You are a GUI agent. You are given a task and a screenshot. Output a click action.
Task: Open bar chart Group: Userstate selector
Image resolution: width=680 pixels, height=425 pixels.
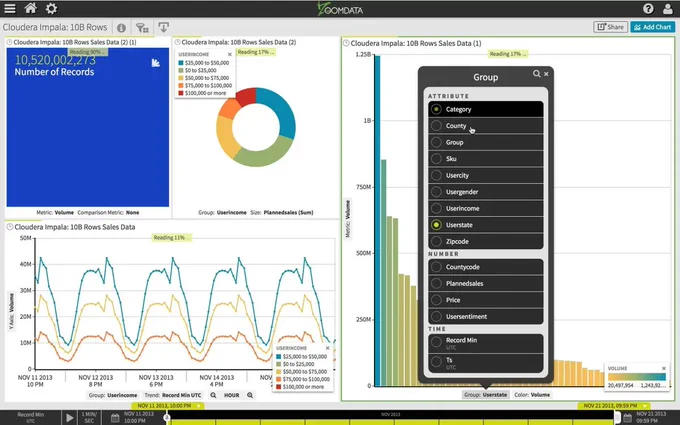485,395
